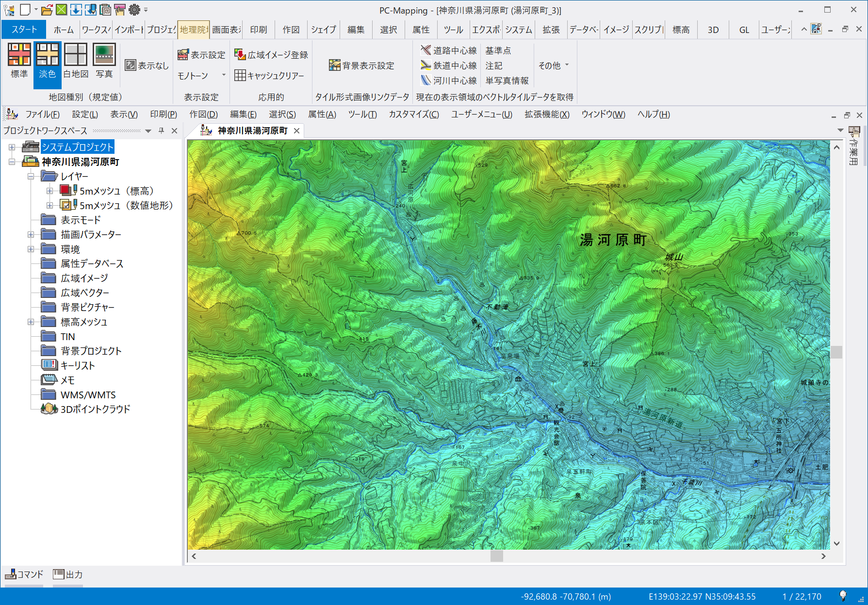
Task: Click the gear settings icon in quick access
Action: coord(134,9)
